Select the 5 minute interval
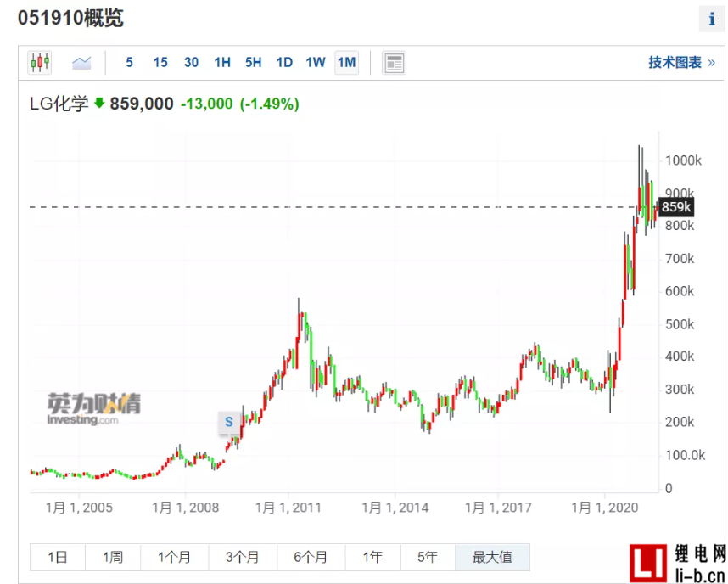728x584 pixels. 130,62
